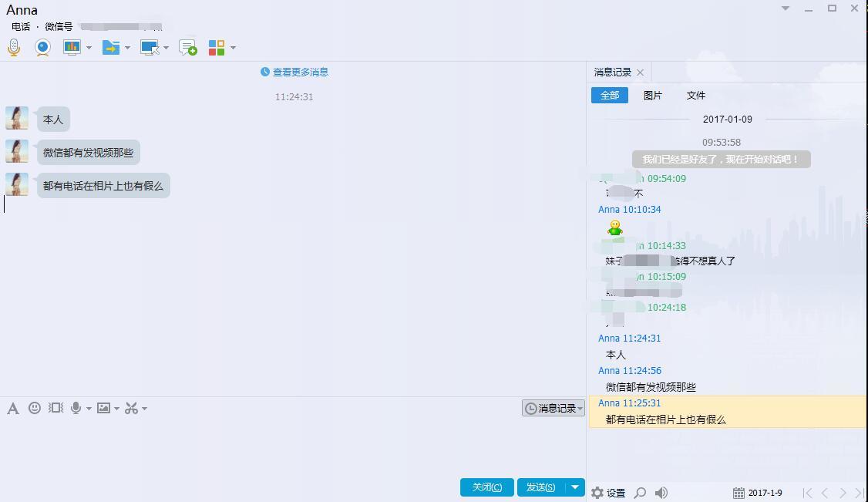Click the remote desktop screen icon

[150, 48]
